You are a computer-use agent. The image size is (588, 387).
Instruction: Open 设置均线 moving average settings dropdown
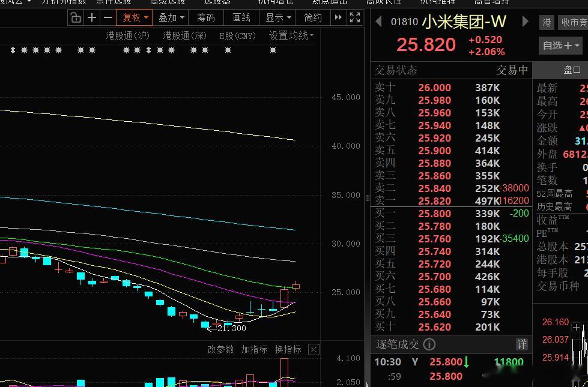click(291, 36)
